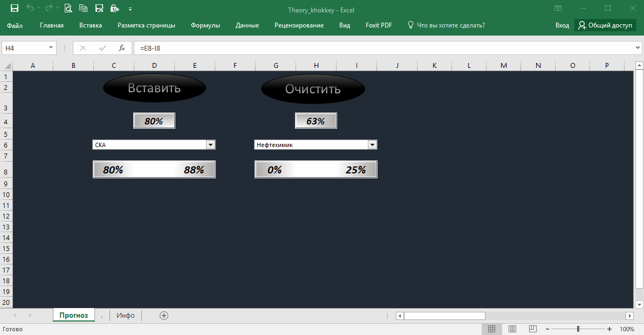Click in the formula bar showing =E8-I8
The image size is (644, 335).
point(378,48)
